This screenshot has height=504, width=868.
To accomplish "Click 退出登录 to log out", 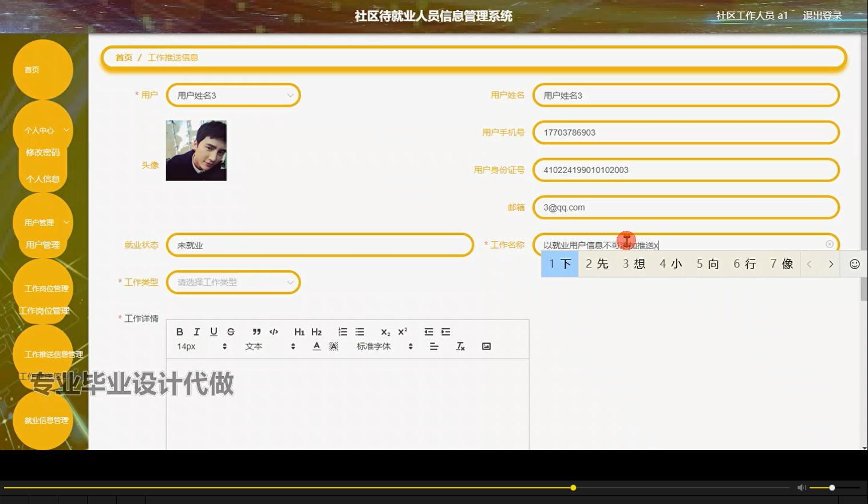I will click(x=822, y=15).
